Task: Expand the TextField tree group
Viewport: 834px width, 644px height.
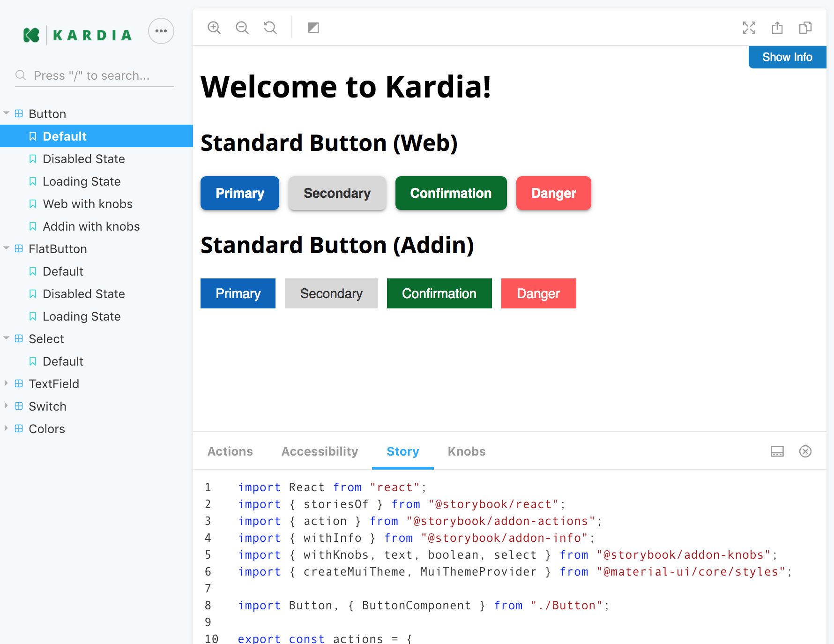Action: (x=6, y=383)
